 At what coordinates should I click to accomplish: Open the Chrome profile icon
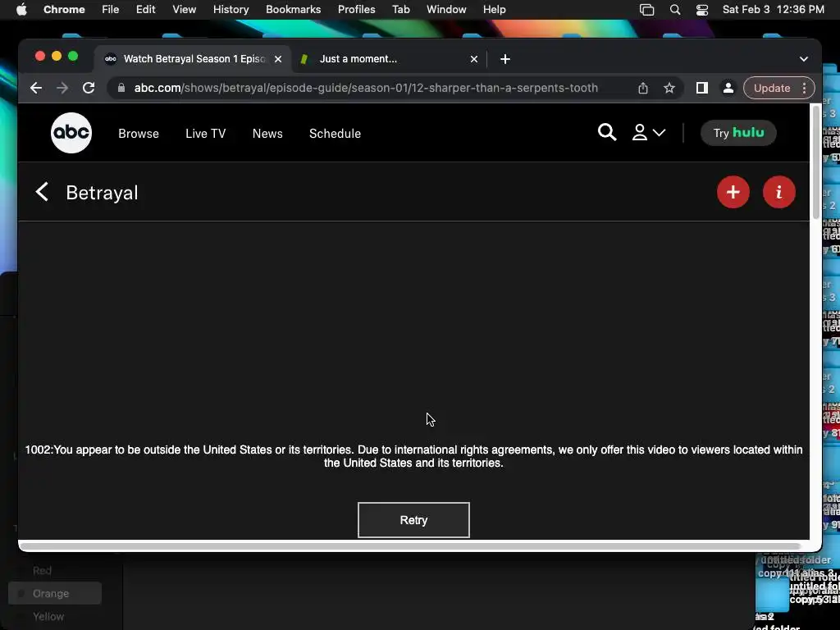728,88
